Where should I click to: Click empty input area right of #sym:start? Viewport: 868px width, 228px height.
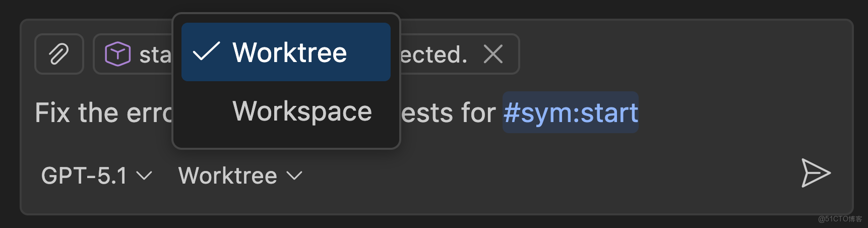pos(731,112)
